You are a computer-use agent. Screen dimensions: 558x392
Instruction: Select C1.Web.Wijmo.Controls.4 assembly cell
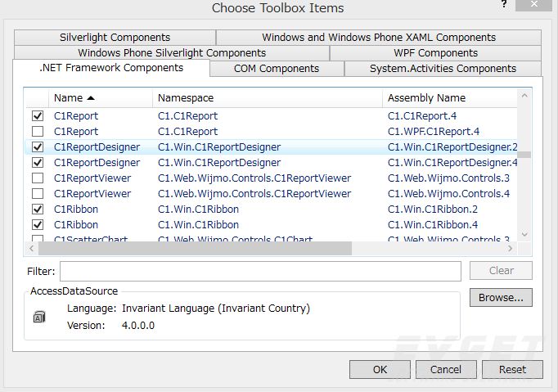[448, 194]
